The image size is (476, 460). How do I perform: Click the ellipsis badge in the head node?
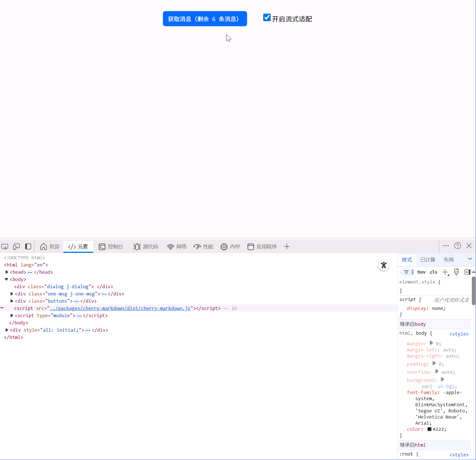click(30, 272)
